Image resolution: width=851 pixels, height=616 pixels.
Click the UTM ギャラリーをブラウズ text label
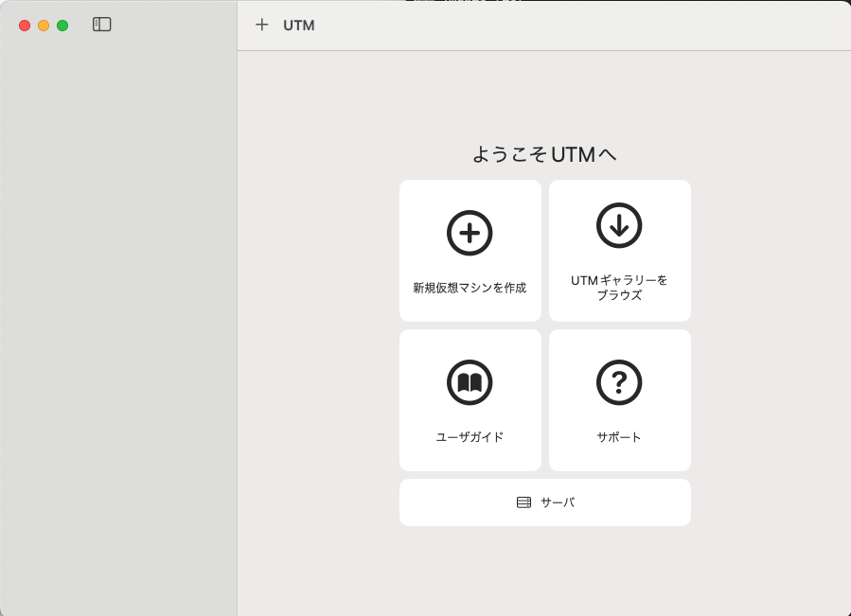click(x=619, y=287)
